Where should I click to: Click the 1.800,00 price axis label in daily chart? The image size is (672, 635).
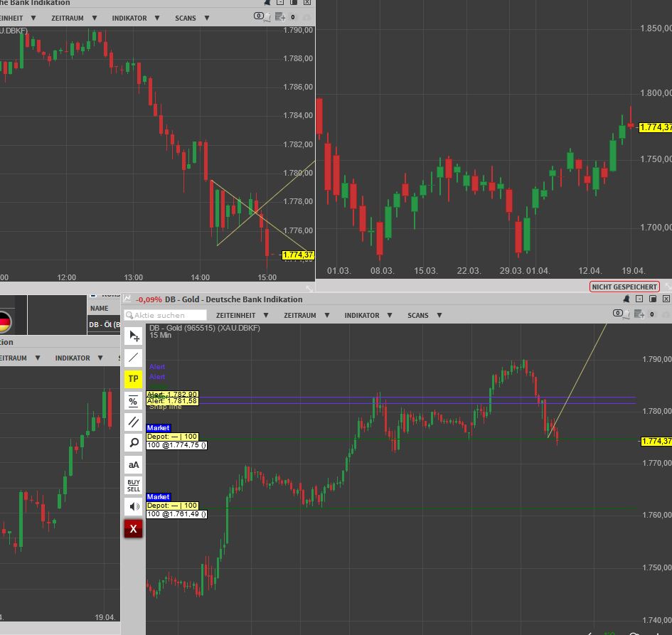(656, 92)
